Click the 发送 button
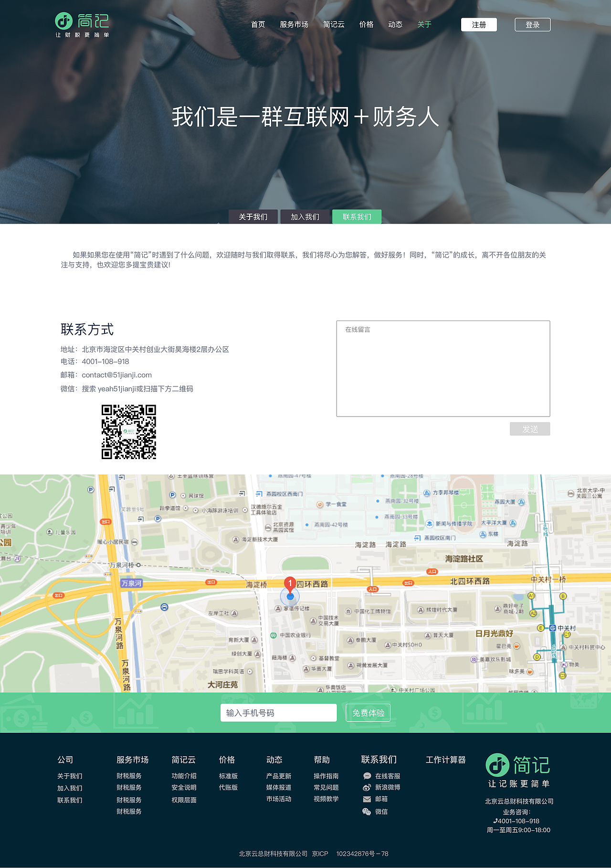This screenshot has height=868, width=611. (530, 429)
